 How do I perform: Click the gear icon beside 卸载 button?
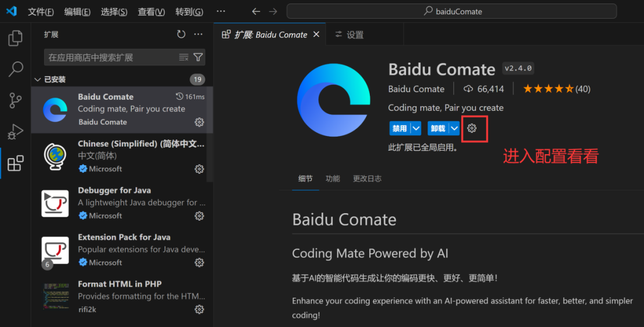pyautogui.click(x=472, y=128)
